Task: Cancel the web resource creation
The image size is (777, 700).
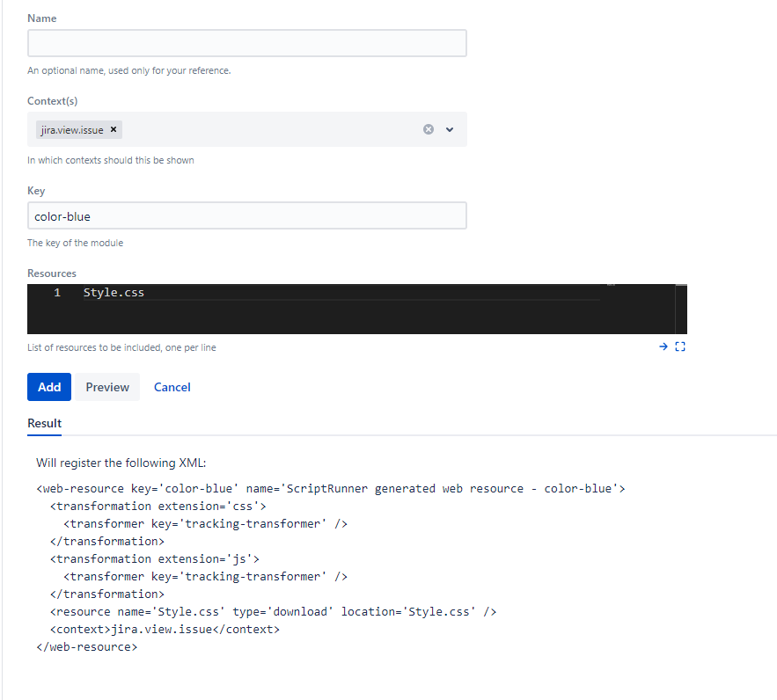Action: tap(172, 387)
